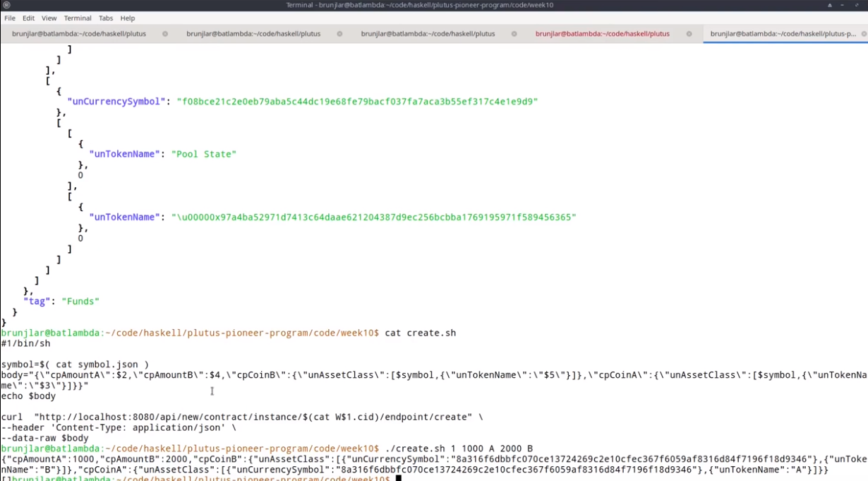Click the terminal window menu icon in title bar
Screen dimensions: 868x481
6,5
